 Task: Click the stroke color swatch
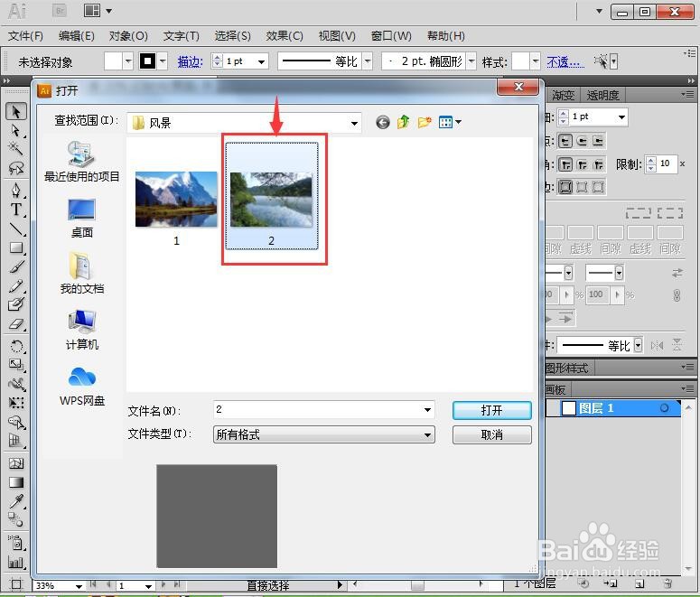coord(147,61)
